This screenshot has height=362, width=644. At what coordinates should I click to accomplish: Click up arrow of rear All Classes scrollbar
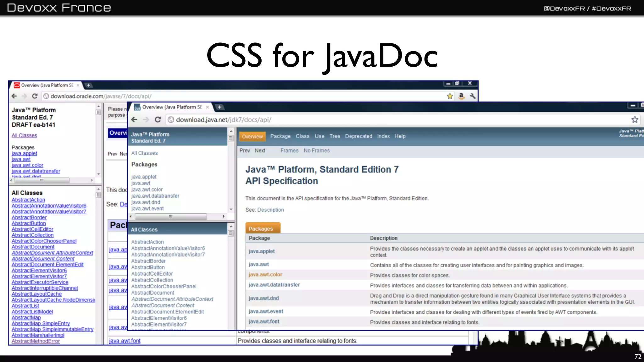[98, 189]
